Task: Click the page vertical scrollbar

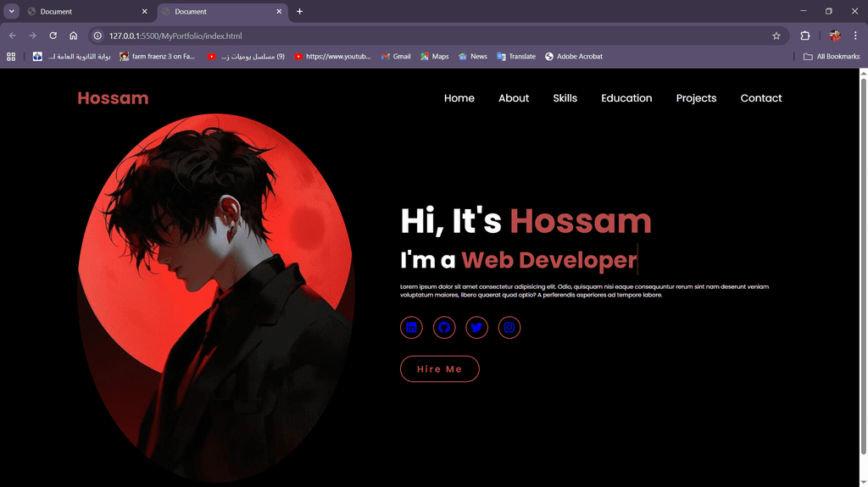Action: (x=863, y=266)
